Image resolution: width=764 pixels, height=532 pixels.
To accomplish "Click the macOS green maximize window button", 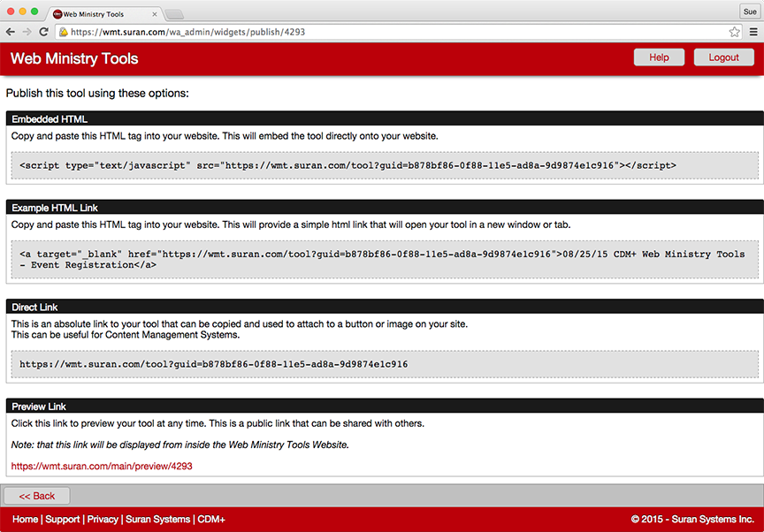I will coord(34,11).
